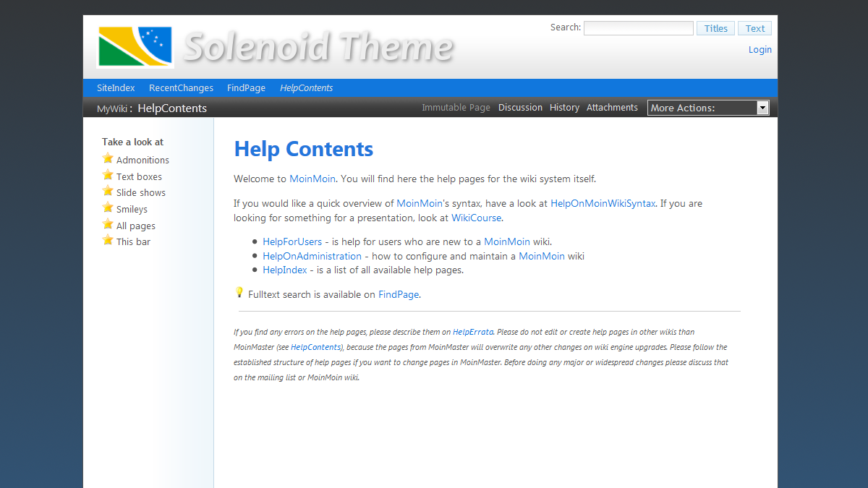Click the Text search button
The height and width of the screenshot is (488, 868).
point(754,28)
